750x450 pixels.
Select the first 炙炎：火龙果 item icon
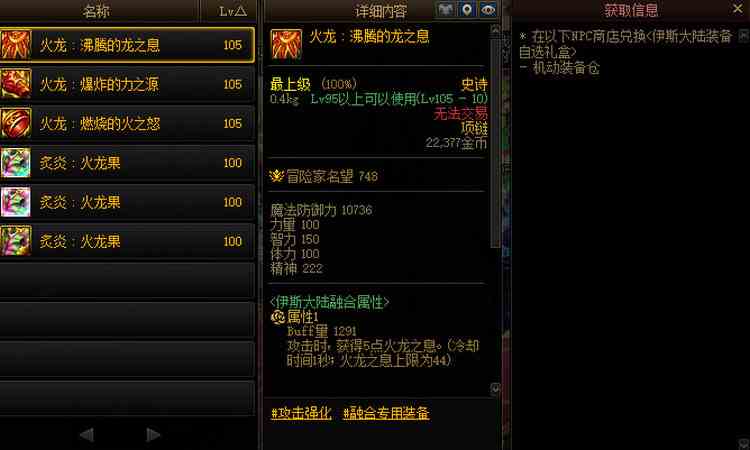point(16,163)
